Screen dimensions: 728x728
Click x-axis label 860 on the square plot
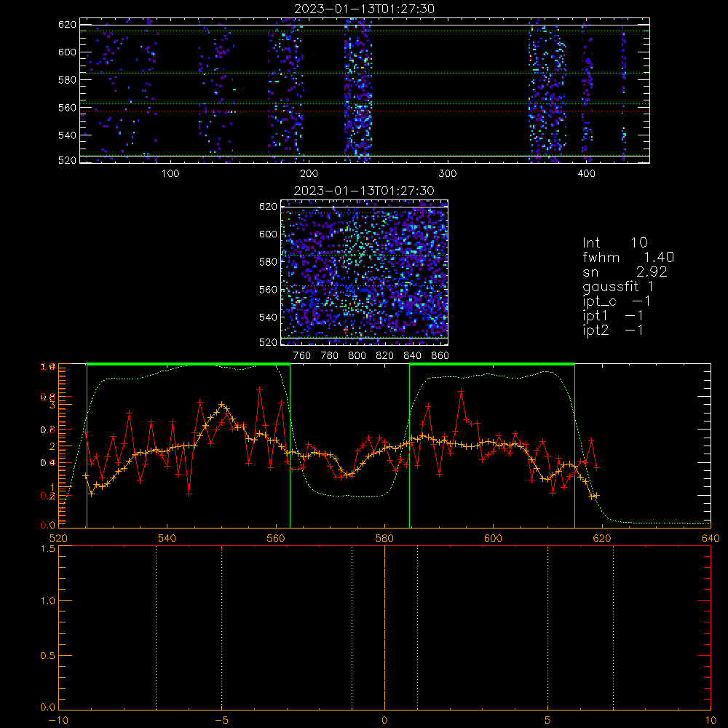click(x=440, y=356)
